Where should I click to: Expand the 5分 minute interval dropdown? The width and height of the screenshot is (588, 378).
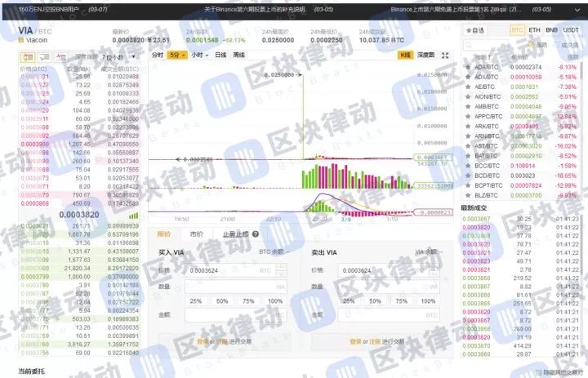[x=176, y=56]
